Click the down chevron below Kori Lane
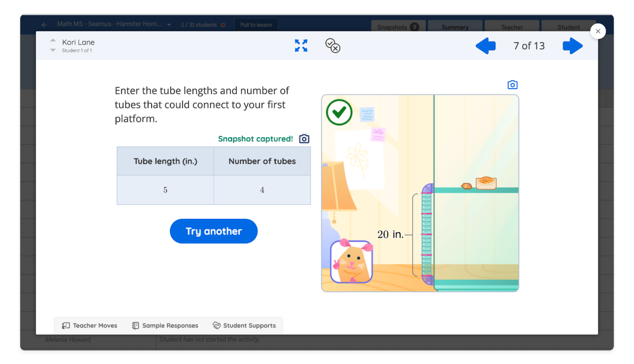Image resolution: width=634 pixels, height=364 pixels. coord(53,50)
